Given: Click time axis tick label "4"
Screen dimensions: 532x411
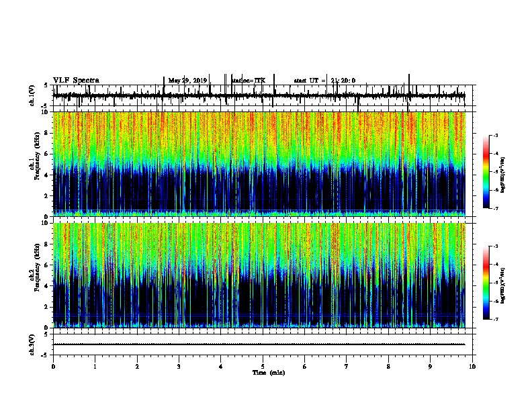Looking at the screenshot, I should 221,367.
